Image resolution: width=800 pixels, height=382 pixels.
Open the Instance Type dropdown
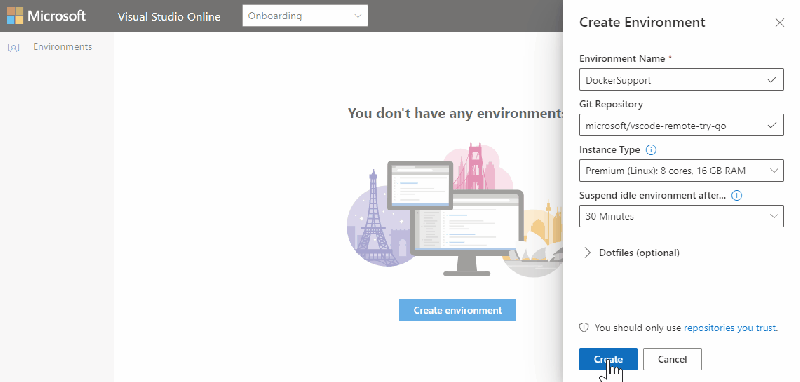click(681, 170)
